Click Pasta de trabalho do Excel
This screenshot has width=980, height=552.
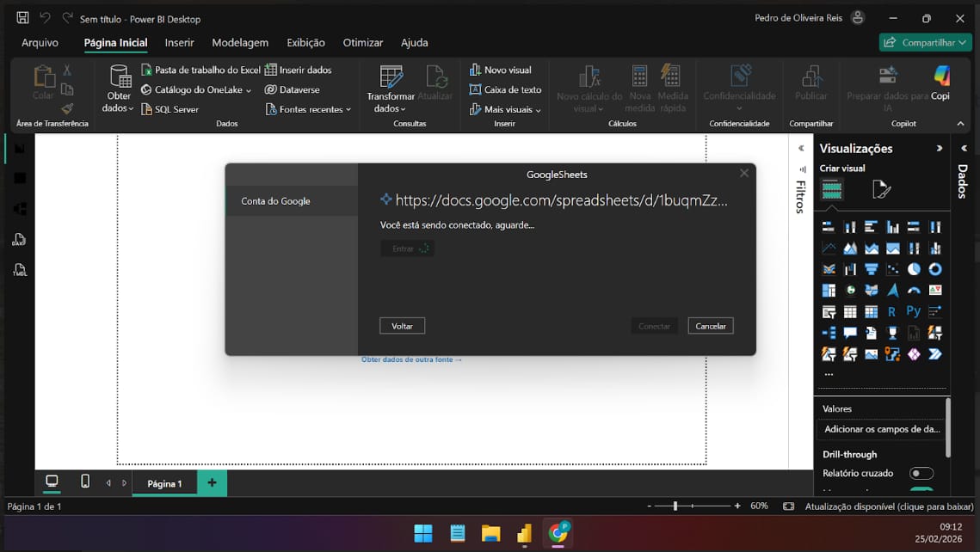(x=200, y=70)
